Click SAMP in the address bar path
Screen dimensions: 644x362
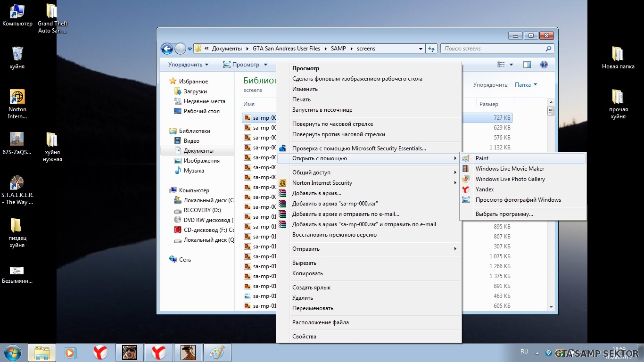[x=338, y=49]
